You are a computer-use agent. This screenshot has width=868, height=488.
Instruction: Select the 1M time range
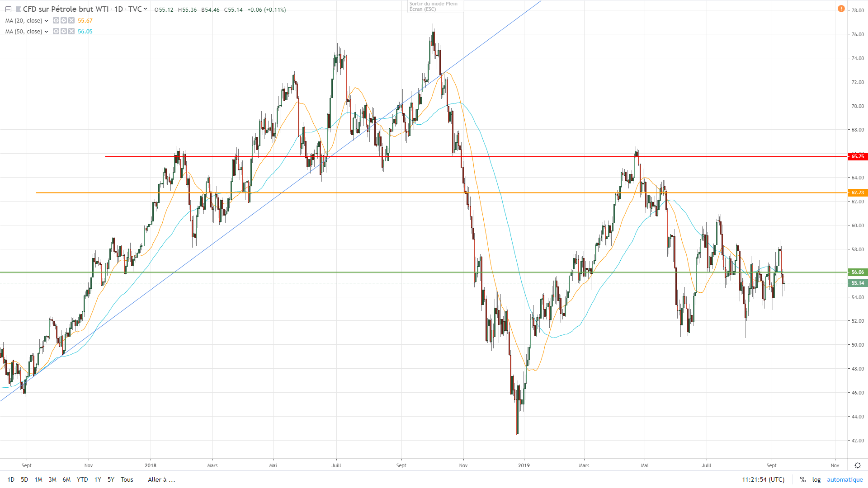coord(38,479)
